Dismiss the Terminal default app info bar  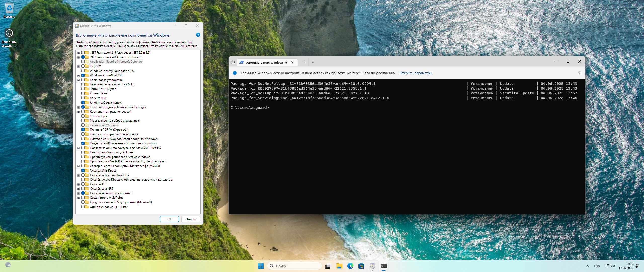click(x=579, y=73)
